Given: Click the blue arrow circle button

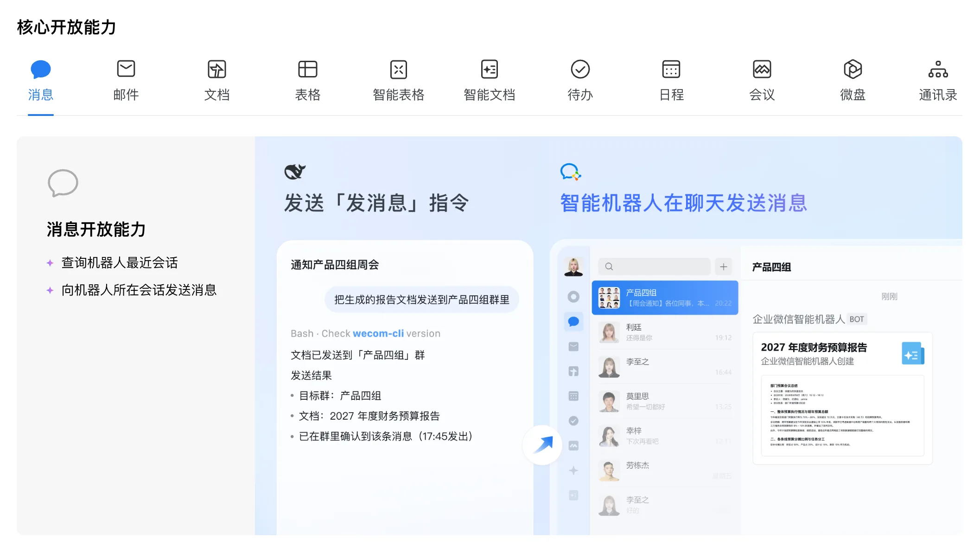Looking at the screenshot, I should 542,445.
